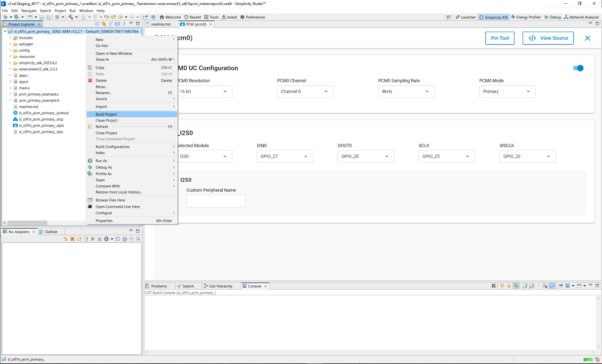
Task: Click the green bug debug icon
Action: click(5, 17)
